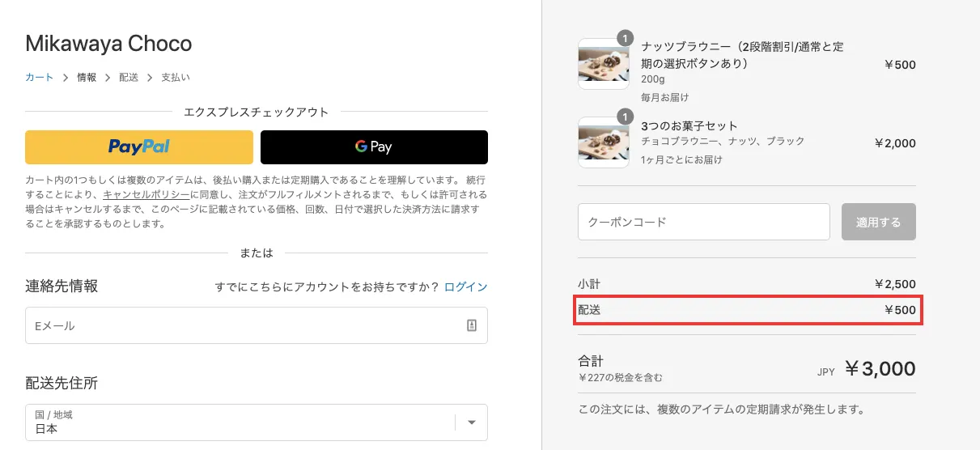Select the 情報 breadcrumb step
This screenshot has height=450, width=980.
(87, 78)
